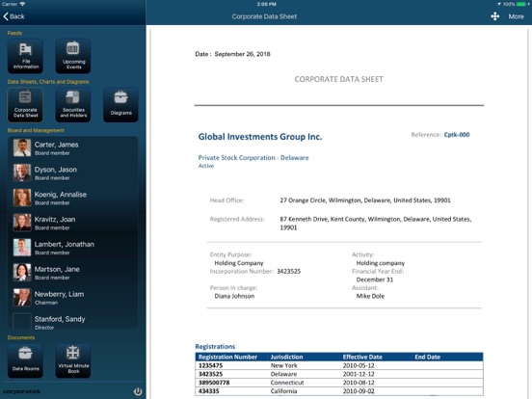Select board member Lambert, Jonathan
The height and width of the screenshot is (399, 532).
73,248
